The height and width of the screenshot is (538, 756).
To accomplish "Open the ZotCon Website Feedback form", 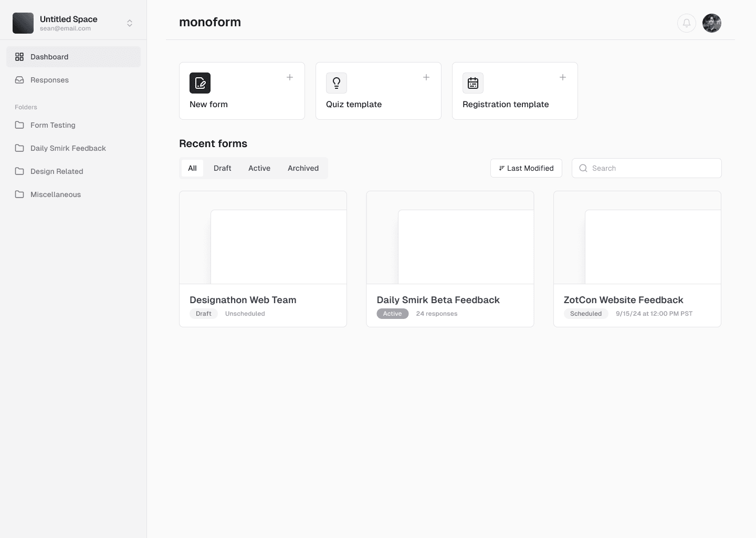I will click(637, 259).
